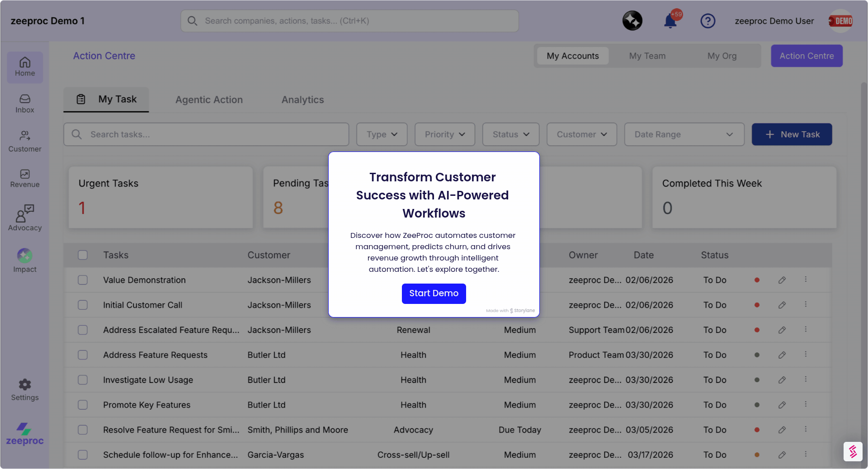Check the Resolve Feature Request row
Viewport: 868px width, 469px height.
tap(83, 430)
